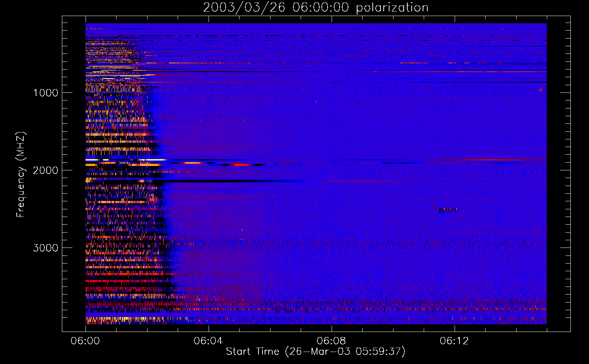Click the 'Start Time (26-Mar-03 05:59:37)' label
Image resolution: width=589 pixels, height=364 pixels.
click(x=316, y=352)
